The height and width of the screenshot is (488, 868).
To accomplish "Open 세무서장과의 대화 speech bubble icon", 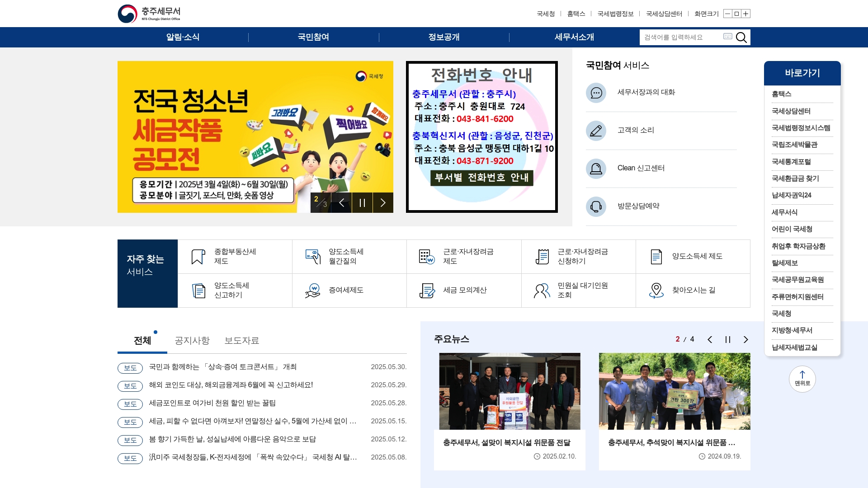I will (x=596, y=93).
